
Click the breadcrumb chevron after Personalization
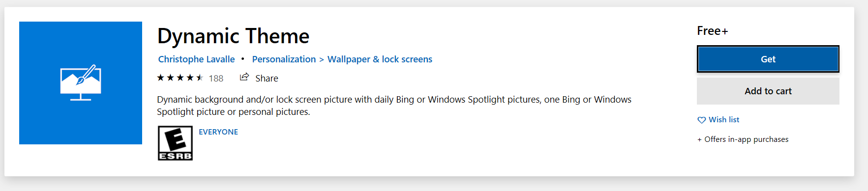(322, 60)
